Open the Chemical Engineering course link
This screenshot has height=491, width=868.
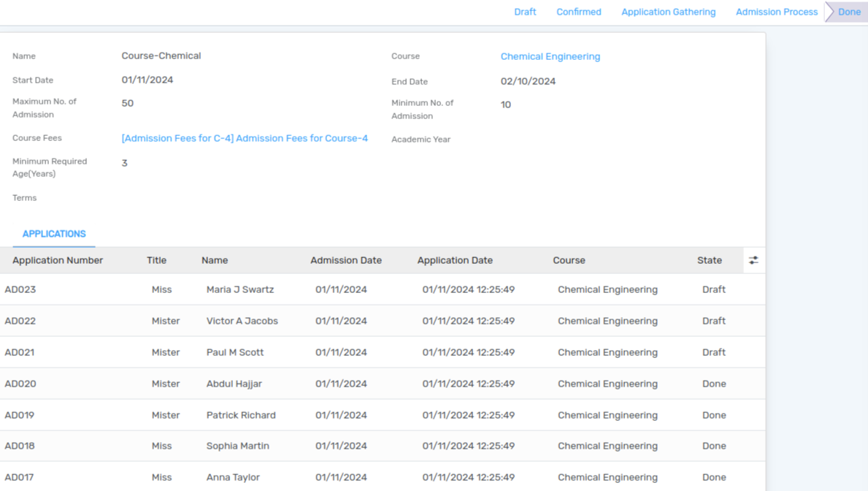point(550,56)
